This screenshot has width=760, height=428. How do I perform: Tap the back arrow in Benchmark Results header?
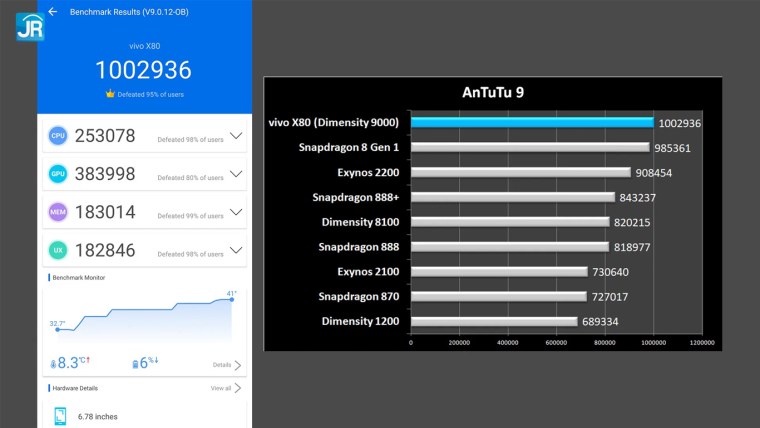click(x=53, y=12)
